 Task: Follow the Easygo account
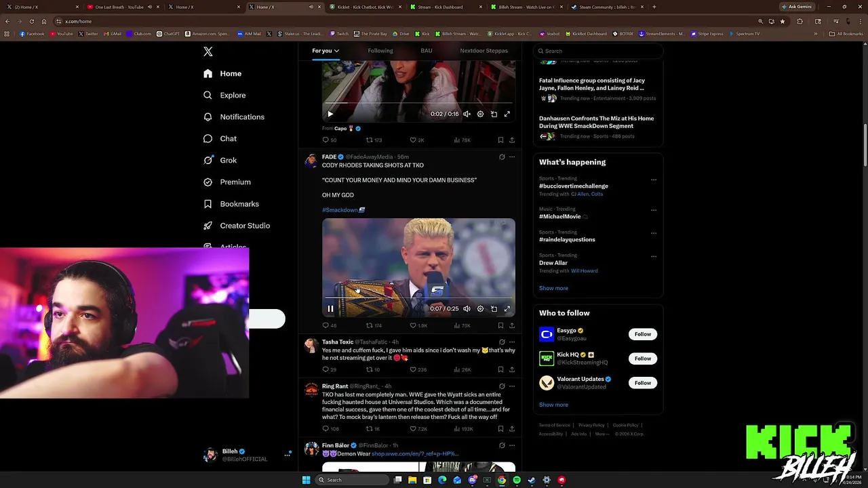click(x=643, y=334)
